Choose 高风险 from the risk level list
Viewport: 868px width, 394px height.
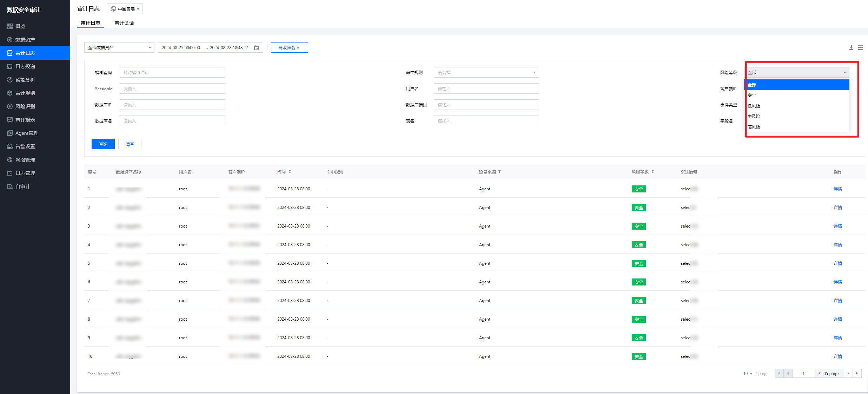pyautogui.click(x=754, y=127)
